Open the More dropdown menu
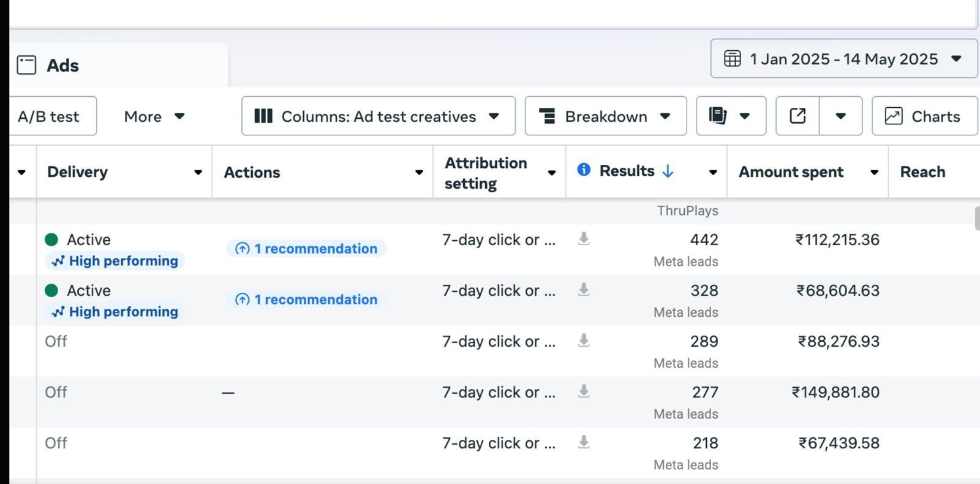This screenshot has height=484, width=980. 154,116
